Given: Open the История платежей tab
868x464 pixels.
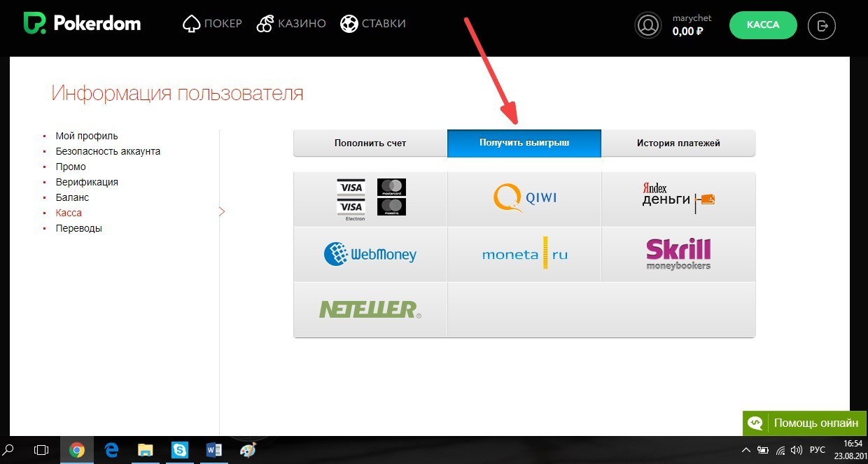Looking at the screenshot, I should (678, 143).
